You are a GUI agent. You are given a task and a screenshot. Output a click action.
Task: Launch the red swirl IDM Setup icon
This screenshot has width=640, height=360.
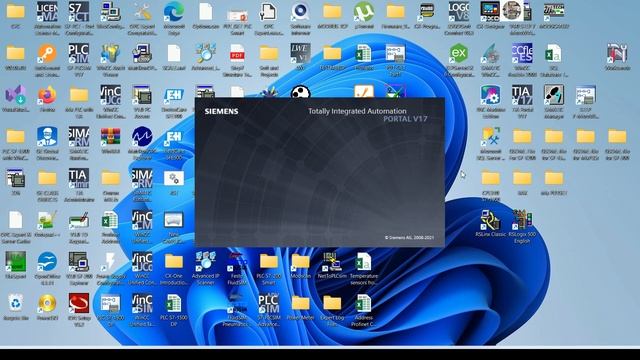point(79,304)
